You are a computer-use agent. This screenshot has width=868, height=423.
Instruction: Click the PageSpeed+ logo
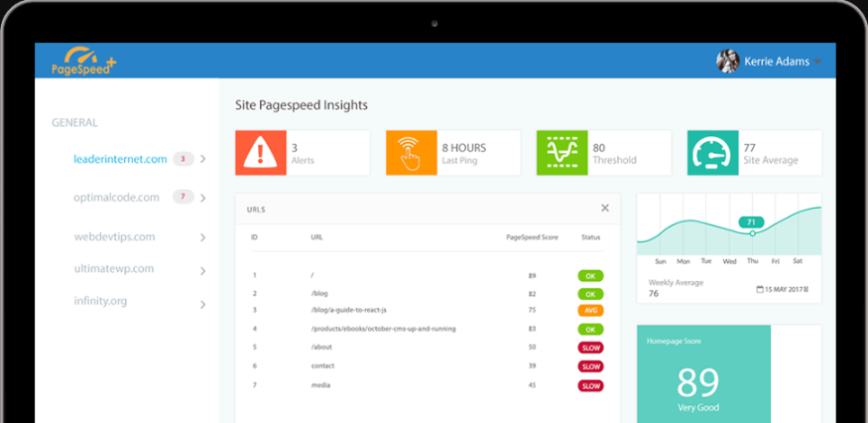coord(83,61)
